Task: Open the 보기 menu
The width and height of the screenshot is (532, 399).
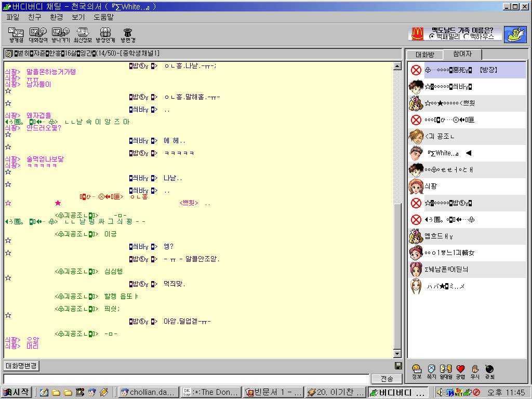Action: point(78,17)
